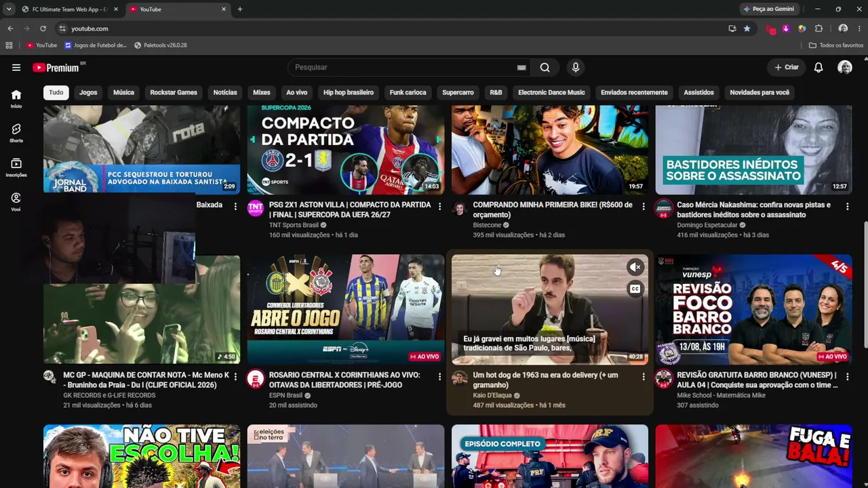
Task: Open options for the Baixada news video
Action: click(x=235, y=205)
